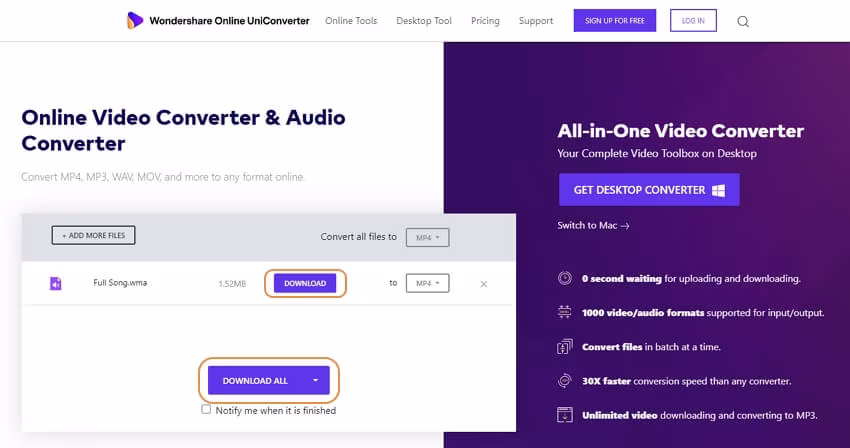Open the Convert all files to MP4 dropdown
Viewport: 850px width, 448px height.
point(427,238)
